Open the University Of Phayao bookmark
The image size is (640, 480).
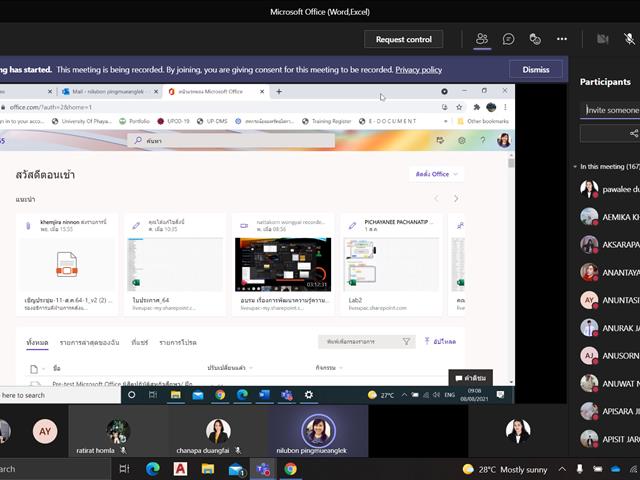(81, 121)
